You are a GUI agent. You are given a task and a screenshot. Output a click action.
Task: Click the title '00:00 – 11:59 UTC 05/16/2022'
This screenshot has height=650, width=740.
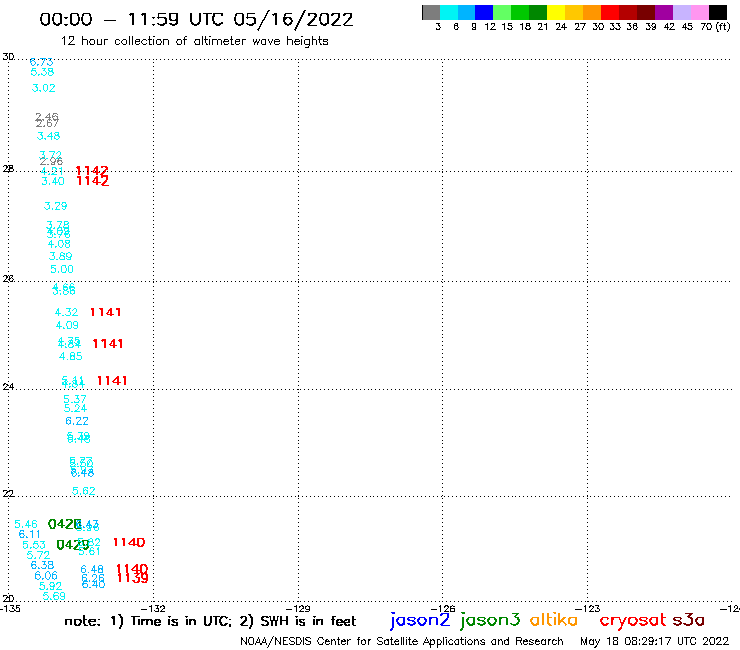196,20
